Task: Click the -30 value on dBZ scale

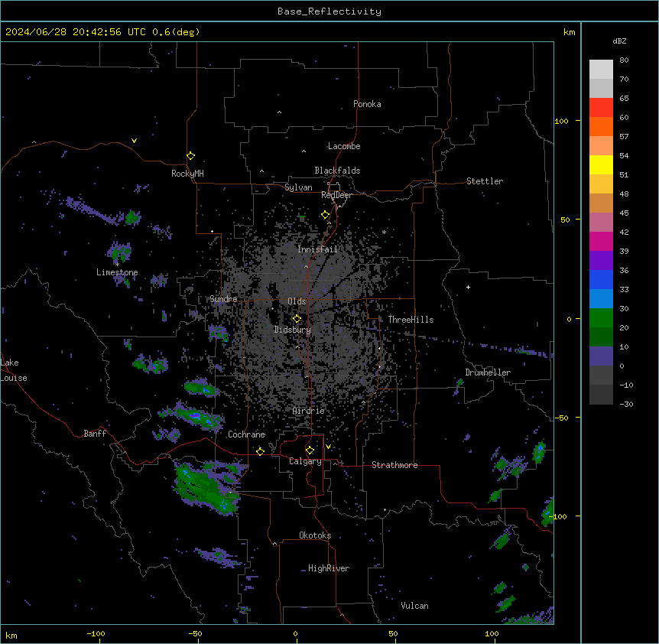Action: click(626, 404)
